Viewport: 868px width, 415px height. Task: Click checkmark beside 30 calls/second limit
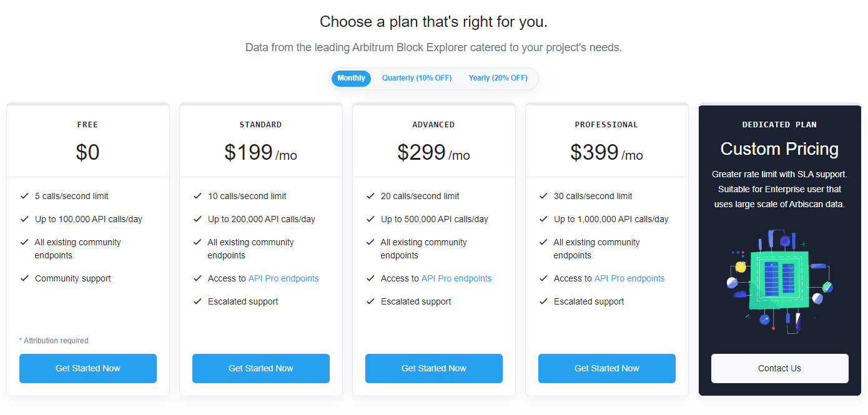coord(543,196)
